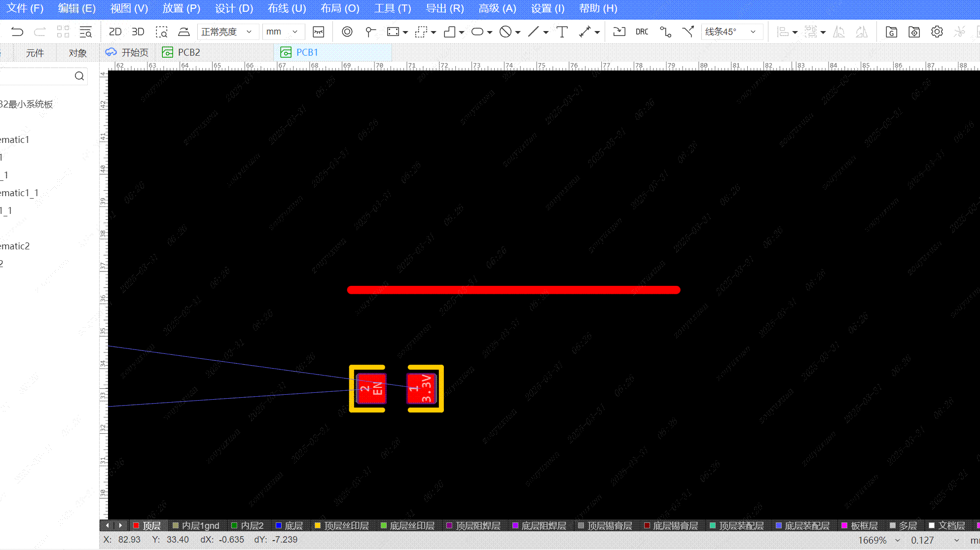The image size is (980, 550).
Task: Run the DRC check
Action: (x=642, y=32)
